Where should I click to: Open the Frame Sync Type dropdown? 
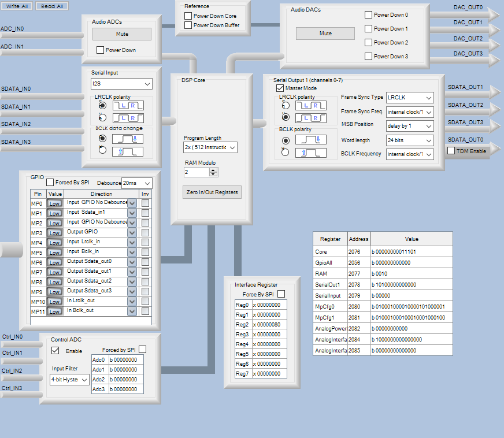click(410, 98)
